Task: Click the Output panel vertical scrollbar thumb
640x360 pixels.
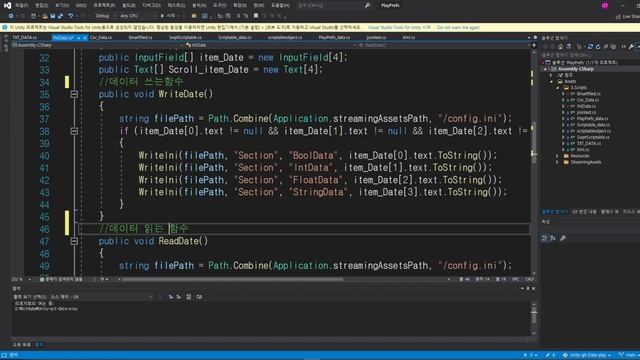Action: [534, 315]
